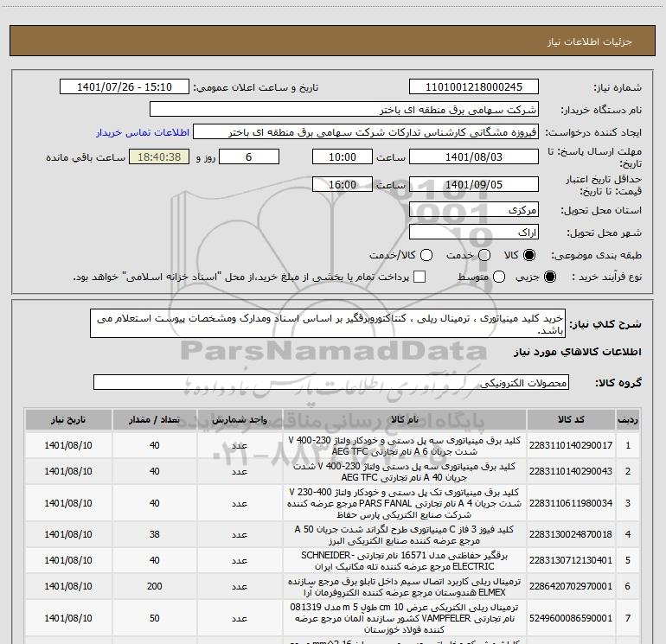Click product code 5249600086590001
The width and height of the screenshot is (666, 644).
click(571, 618)
